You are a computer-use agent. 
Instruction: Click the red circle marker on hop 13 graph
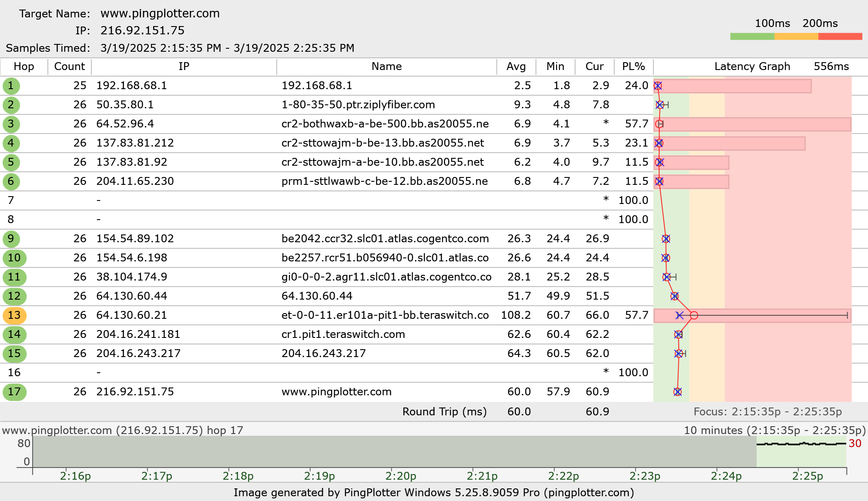694,315
